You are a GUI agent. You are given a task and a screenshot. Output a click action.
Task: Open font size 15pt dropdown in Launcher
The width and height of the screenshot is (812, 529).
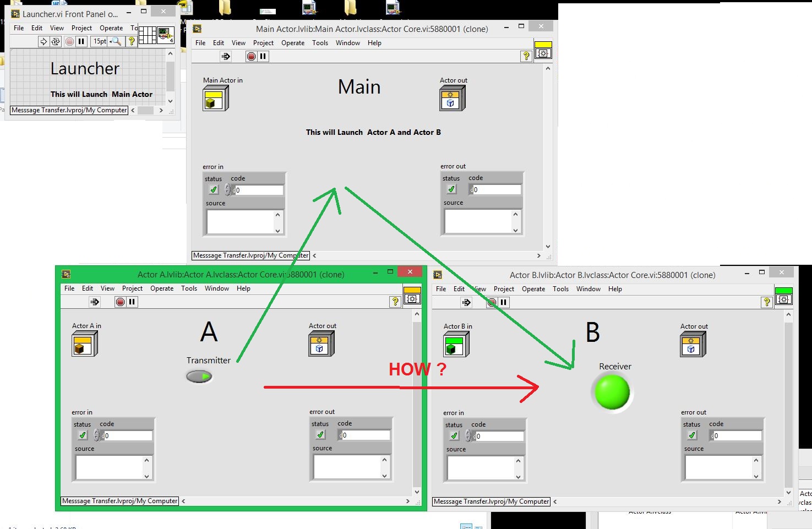tap(107, 41)
